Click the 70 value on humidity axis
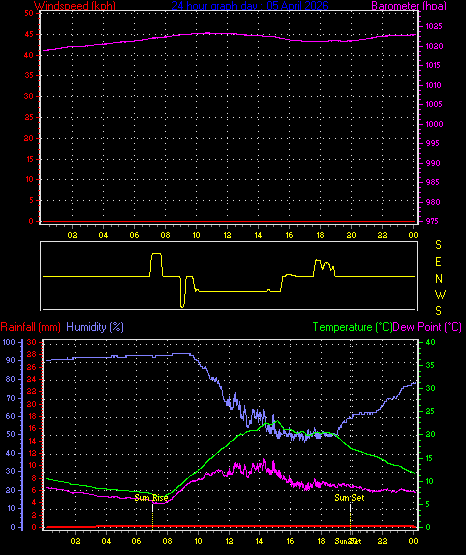 pos(11,398)
